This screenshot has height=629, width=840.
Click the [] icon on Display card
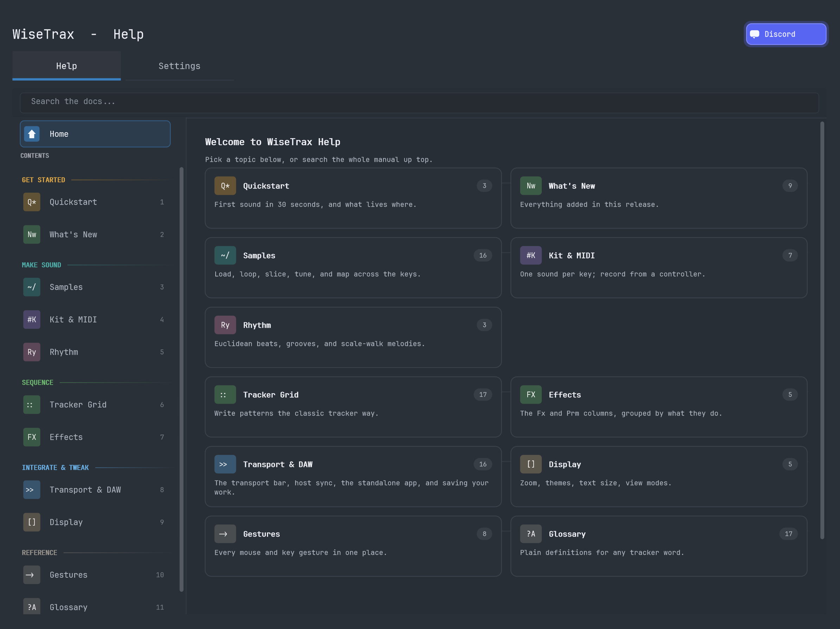point(531,464)
